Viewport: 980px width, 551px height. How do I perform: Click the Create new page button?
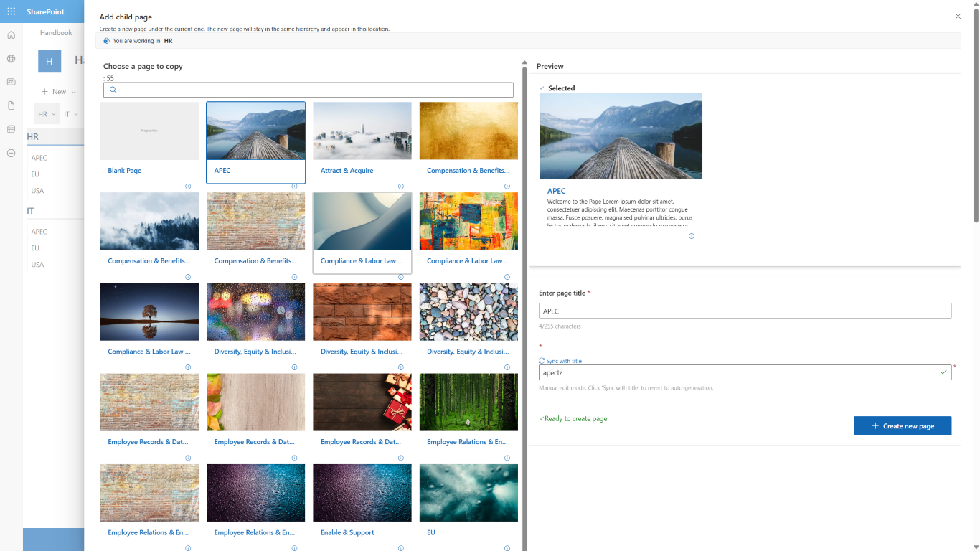[903, 425]
